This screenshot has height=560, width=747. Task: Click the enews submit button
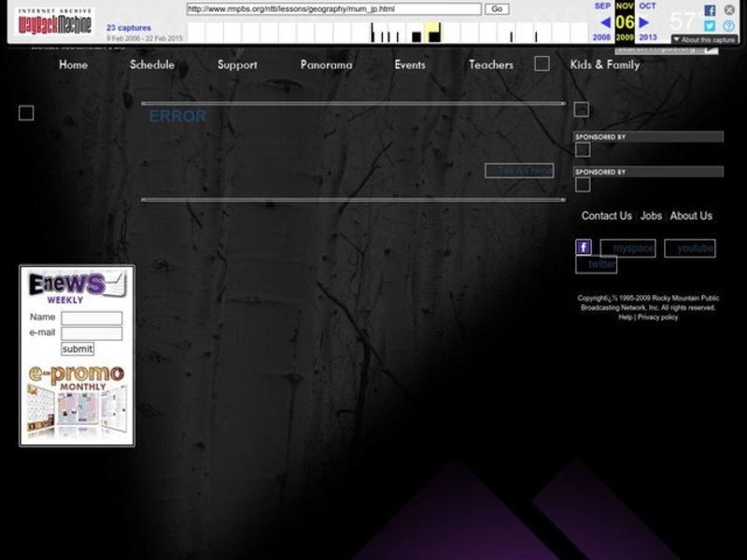coord(78,348)
